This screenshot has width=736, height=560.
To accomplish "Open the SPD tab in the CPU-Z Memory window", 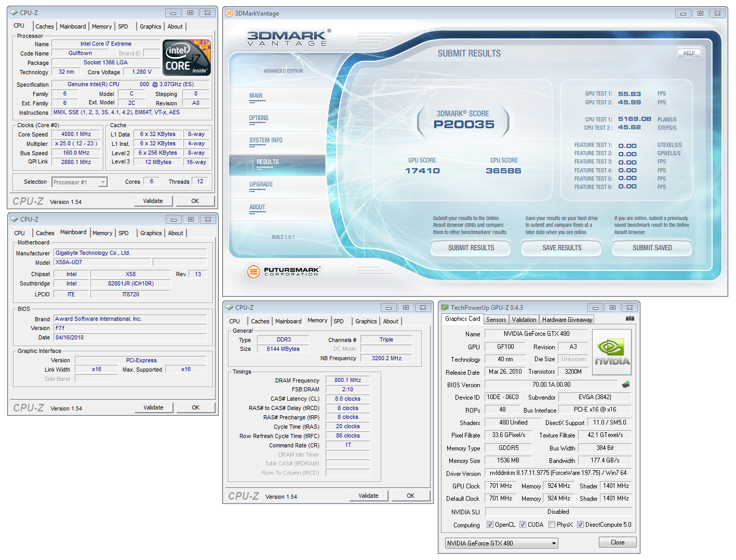I will [x=339, y=321].
